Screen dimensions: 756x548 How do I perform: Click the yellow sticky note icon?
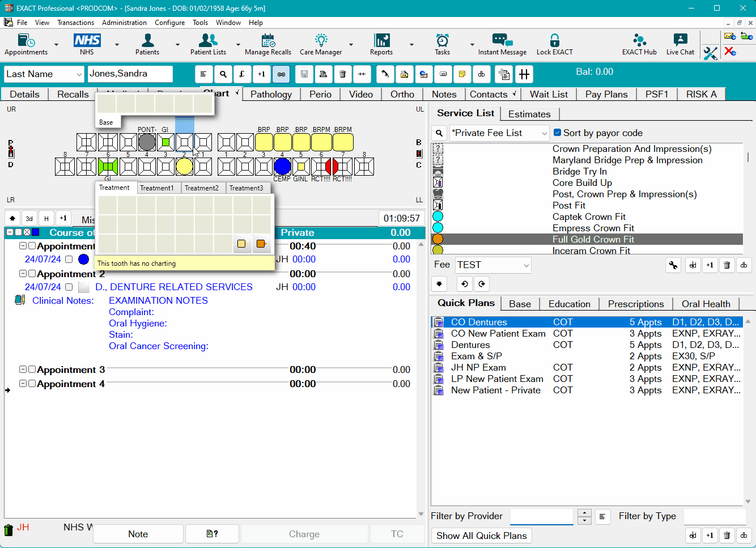pyautogui.click(x=462, y=74)
